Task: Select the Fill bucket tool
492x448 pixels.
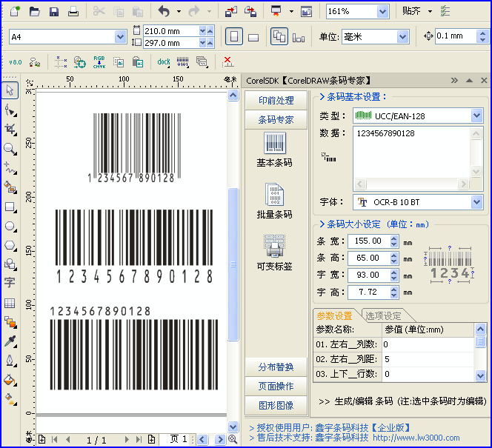Action: (10, 381)
